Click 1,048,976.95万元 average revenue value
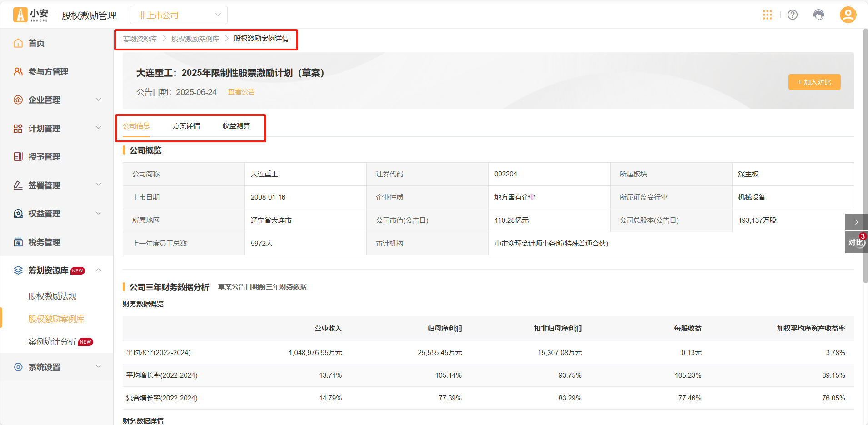The width and height of the screenshot is (868, 425). [315, 353]
